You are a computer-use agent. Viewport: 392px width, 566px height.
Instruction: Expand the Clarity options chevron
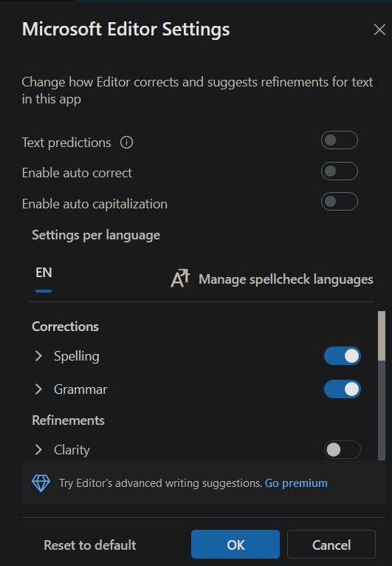[38, 450]
